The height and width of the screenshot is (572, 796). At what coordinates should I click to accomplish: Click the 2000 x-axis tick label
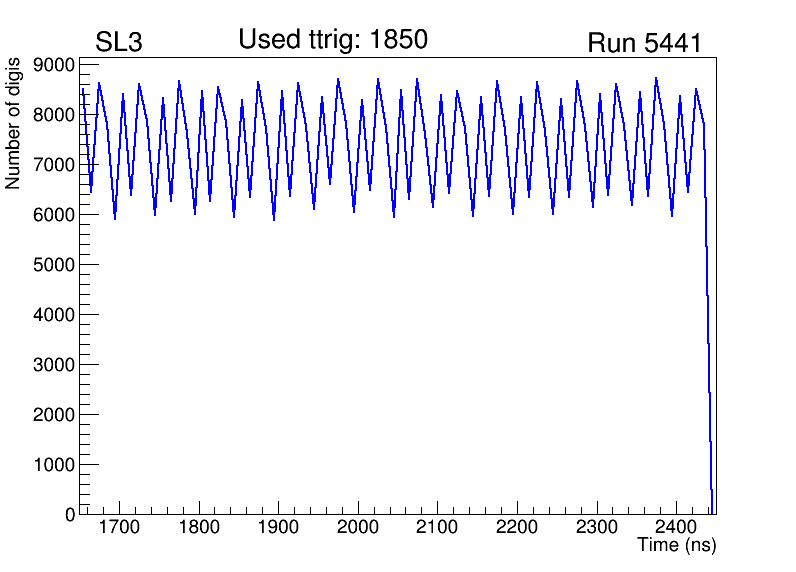[358, 528]
